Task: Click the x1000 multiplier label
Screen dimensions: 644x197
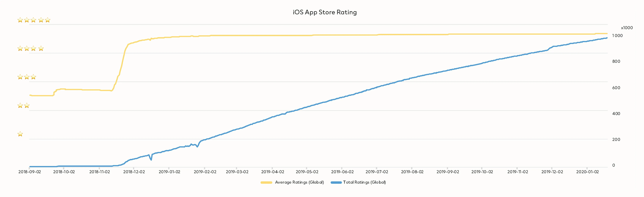Action: [627, 28]
